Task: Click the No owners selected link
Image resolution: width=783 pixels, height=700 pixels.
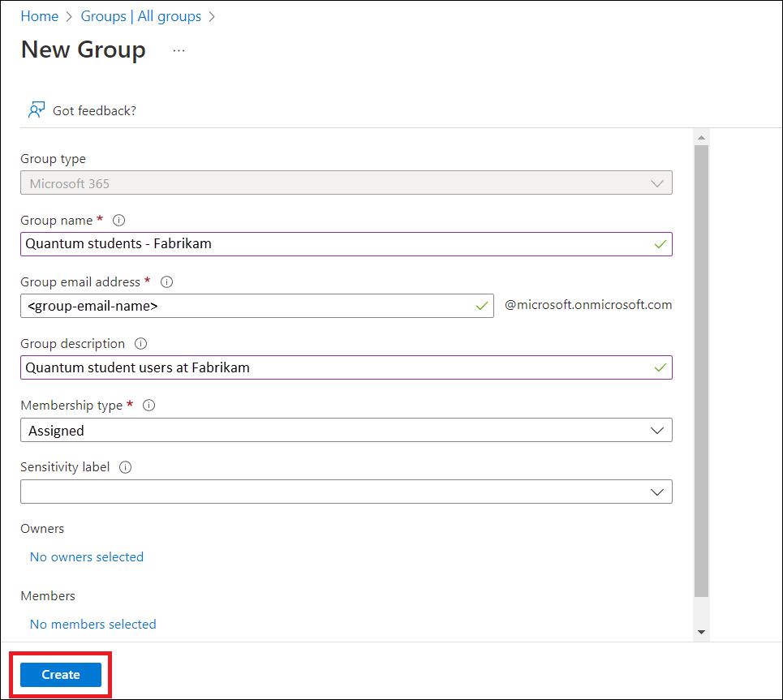Action: click(x=86, y=556)
